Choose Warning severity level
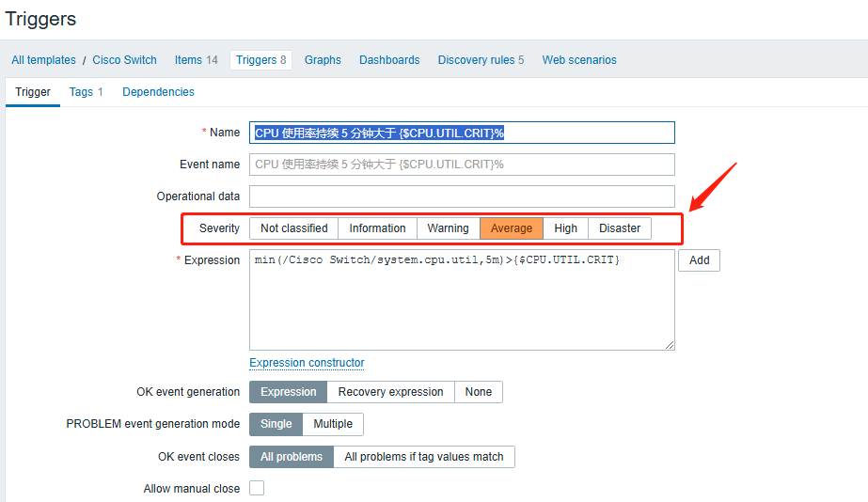This screenshot has width=868, height=502. pyautogui.click(x=448, y=228)
